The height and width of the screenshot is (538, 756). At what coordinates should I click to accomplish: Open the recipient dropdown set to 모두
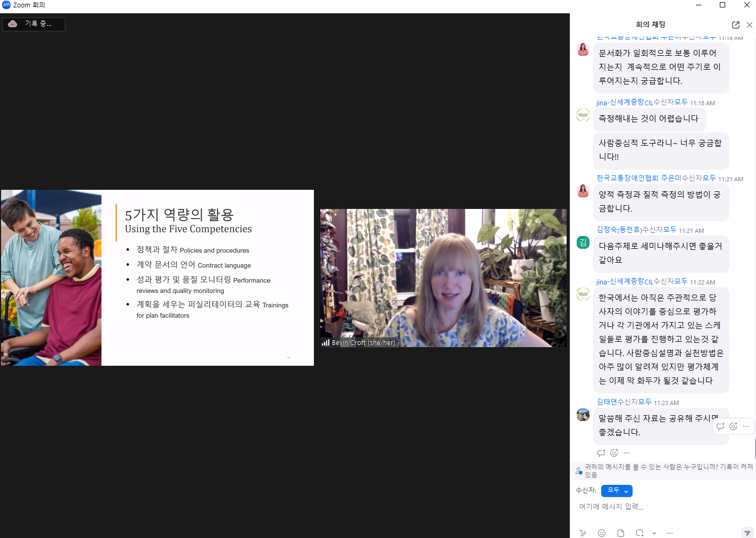pos(617,491)
